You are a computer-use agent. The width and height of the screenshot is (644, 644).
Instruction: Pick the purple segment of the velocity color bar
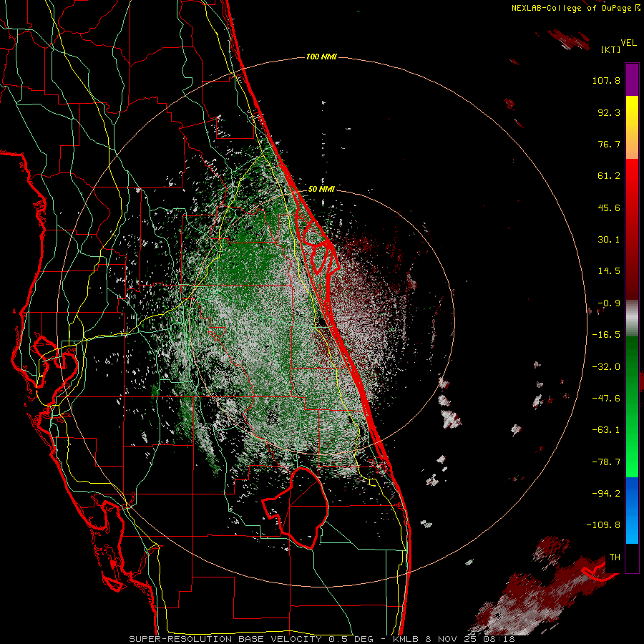coord(632,80)
